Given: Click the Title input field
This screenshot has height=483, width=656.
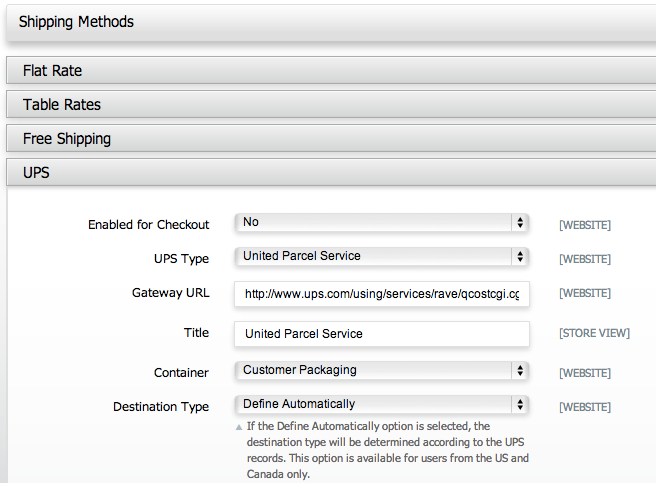Looking at the screenshot, I should tap(382, 334).
